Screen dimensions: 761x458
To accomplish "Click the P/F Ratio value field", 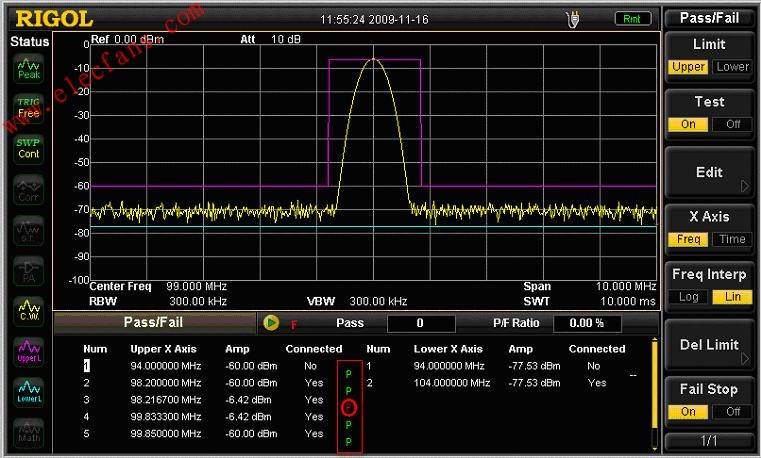I will coord(588,323).
